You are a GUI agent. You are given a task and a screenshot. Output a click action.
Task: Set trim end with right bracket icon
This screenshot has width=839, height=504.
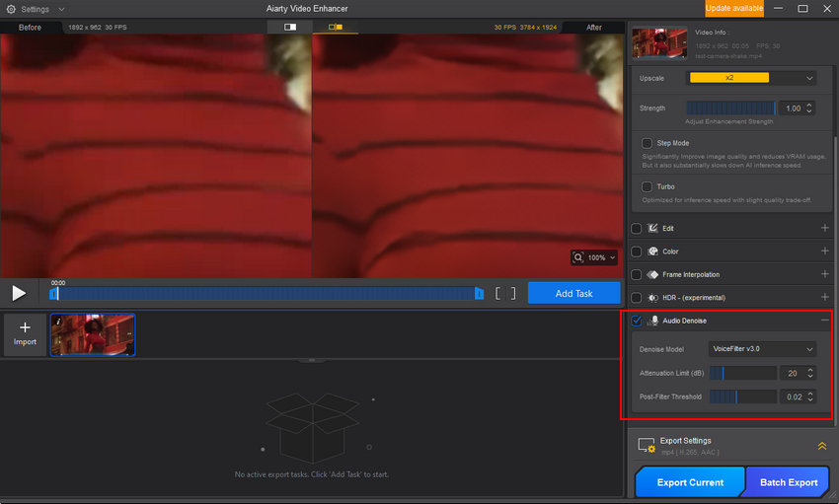[513, 293]
